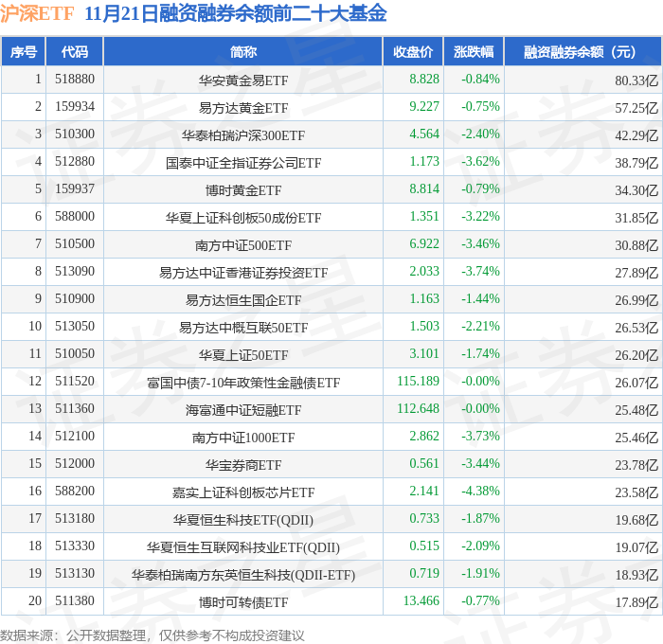Click code 513050
This screenshot has width=663, height=644.
(75, 327)
